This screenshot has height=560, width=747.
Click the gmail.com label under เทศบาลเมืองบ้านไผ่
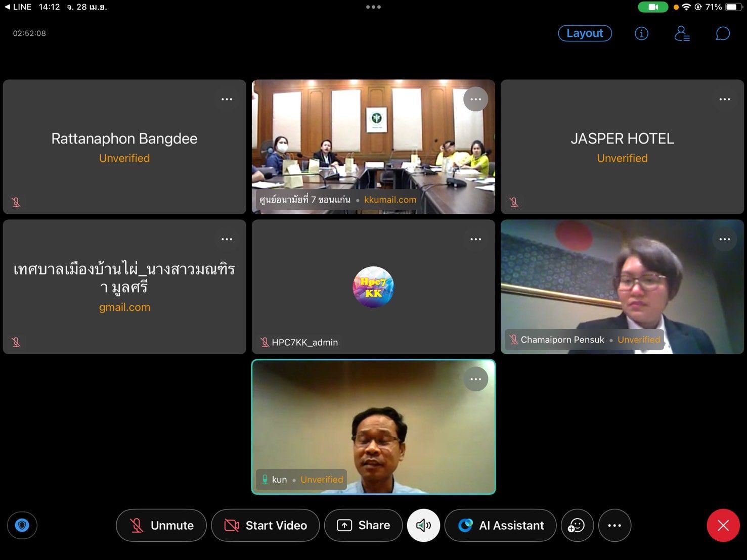tap(124, 307)
